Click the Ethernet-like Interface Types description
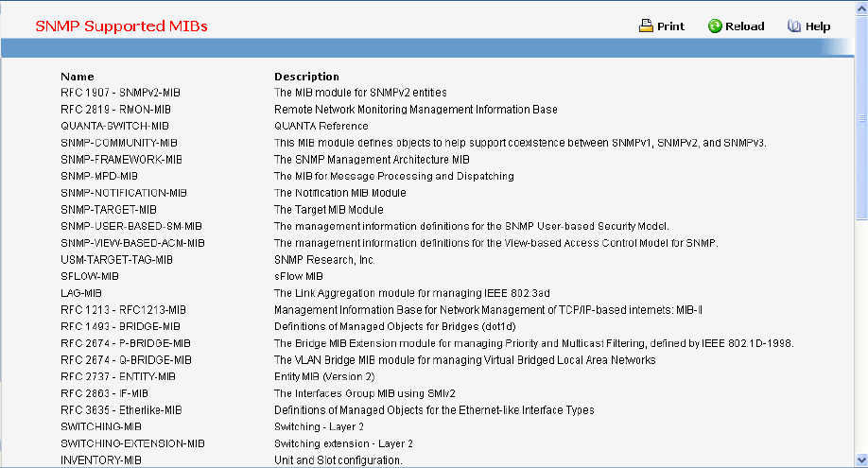This screenshot has width=868, height=468. [x=434, y=409]
